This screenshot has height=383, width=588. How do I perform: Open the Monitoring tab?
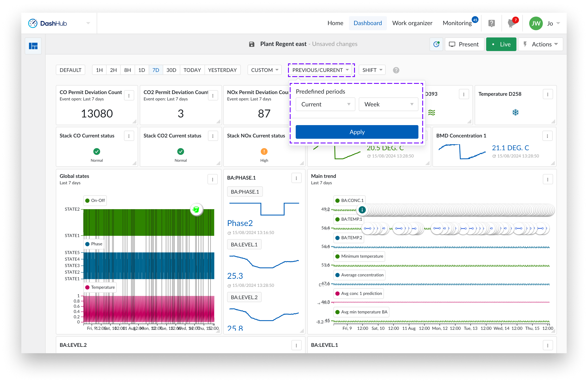point(457,23)
